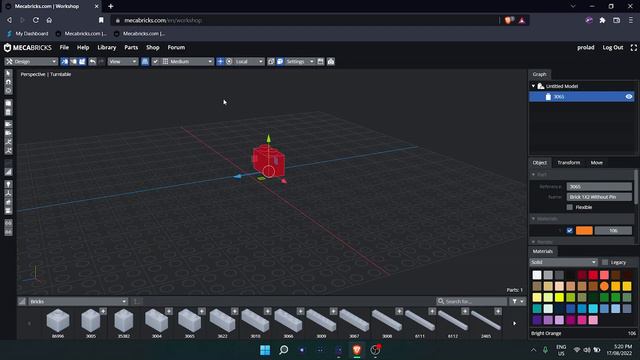This screenshot has width=640, height=360.
Task: Open the Forum link in menu bar
Action: click(176, 48)
